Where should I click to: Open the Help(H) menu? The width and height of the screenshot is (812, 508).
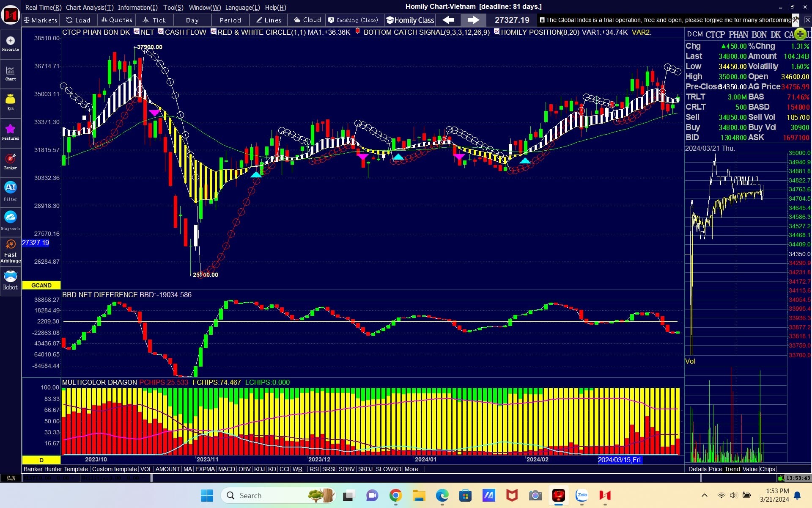[275, 7]
